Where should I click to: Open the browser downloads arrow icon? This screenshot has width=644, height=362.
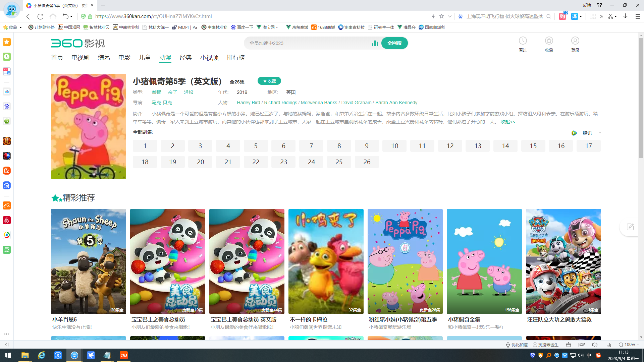625,16
